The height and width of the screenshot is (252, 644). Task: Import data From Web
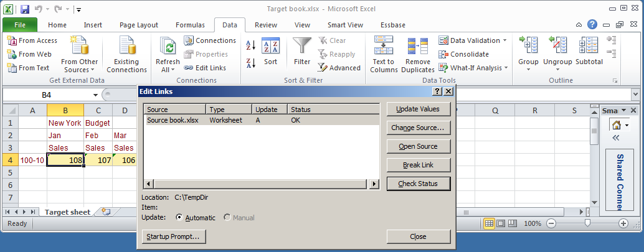(29, 54)
